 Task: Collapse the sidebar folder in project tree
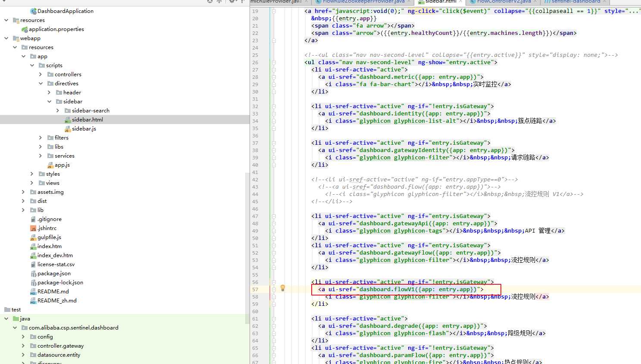pyautogui.click(x=49, y=102)
